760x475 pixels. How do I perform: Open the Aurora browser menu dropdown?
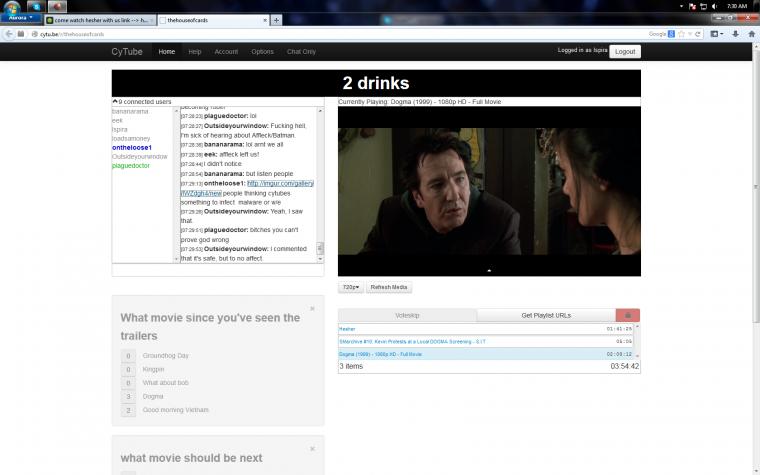click(x=21, y=17)
